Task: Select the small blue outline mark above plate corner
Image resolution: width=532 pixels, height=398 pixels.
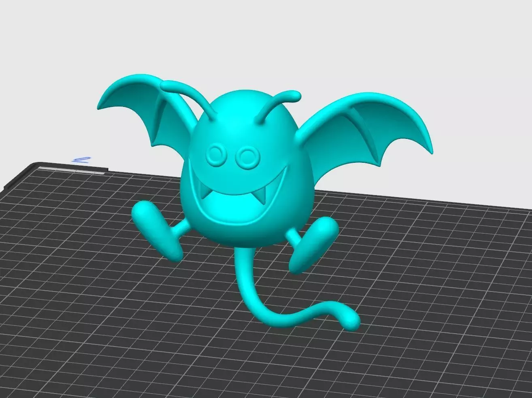Action: (81, 160)
